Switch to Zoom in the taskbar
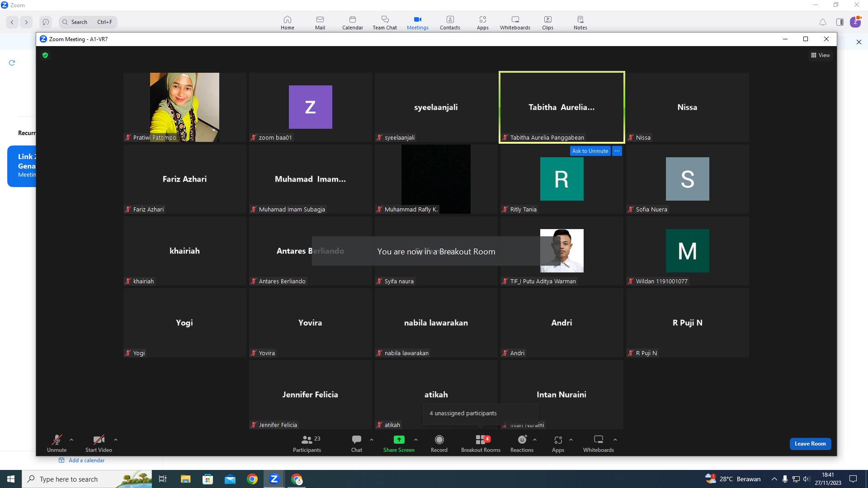868x488 pixels. click(x=274, y=479)
